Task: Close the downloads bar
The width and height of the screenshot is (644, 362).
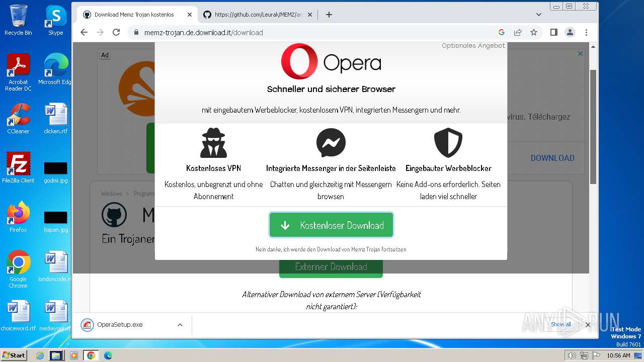Action: click(588, 325)
